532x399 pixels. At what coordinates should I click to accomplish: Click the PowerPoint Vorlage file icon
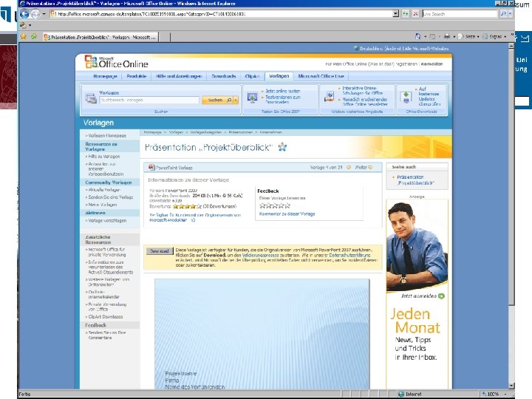point(151,167)
